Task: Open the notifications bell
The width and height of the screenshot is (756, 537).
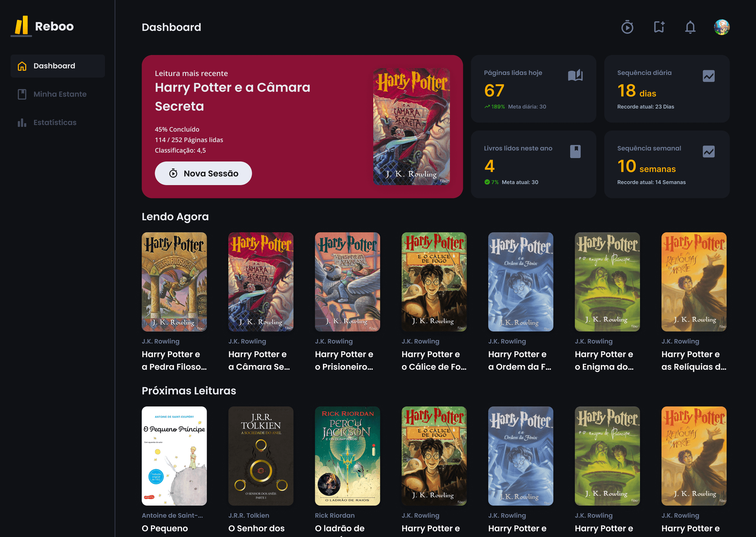Action: tap(690, 27)
